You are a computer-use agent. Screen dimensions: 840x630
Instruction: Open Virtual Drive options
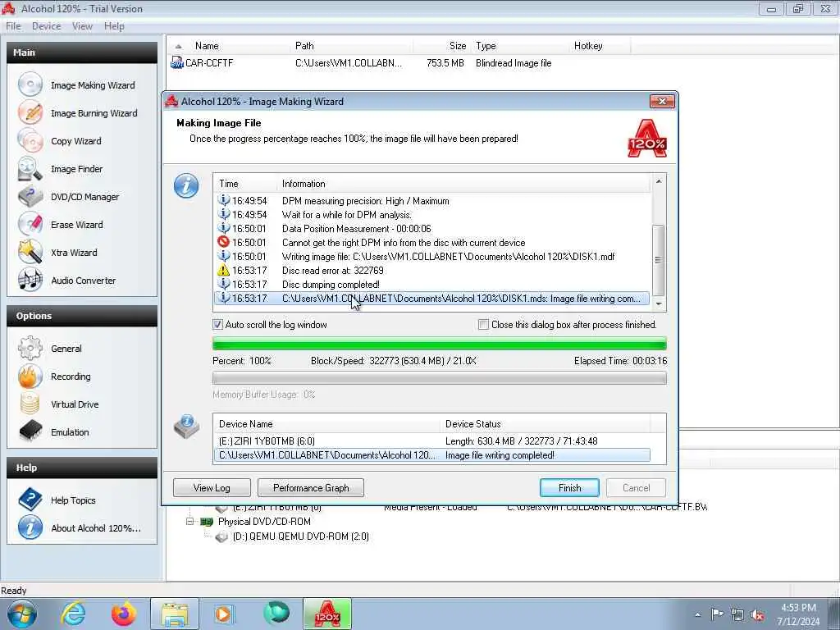click(x=75, y=404)
